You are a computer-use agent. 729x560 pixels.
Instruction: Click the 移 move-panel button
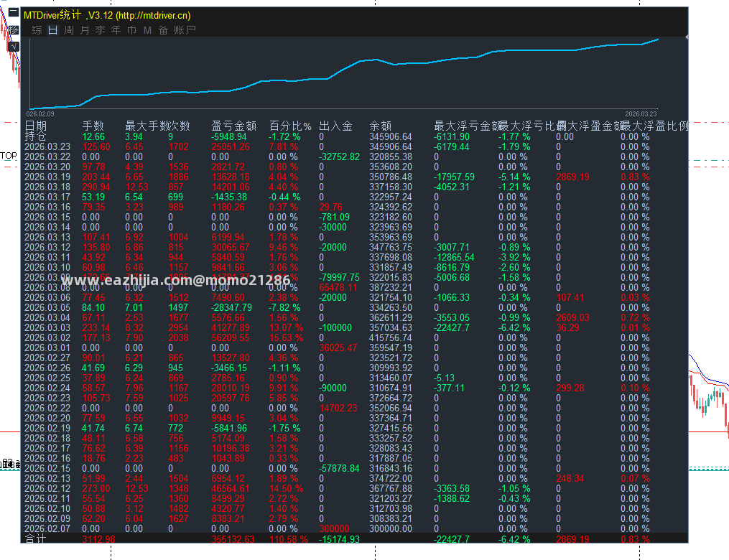coord(14,30)
